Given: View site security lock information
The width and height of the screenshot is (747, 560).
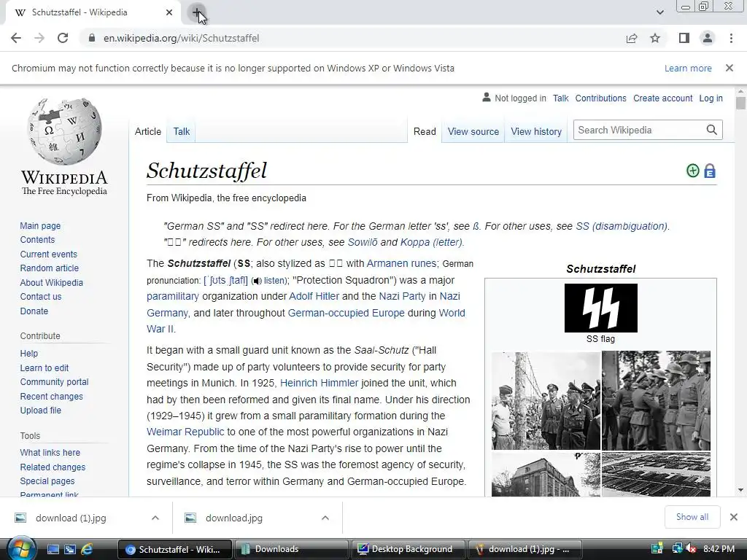Looking at the screenshot, I should click(x=92, y=38).
